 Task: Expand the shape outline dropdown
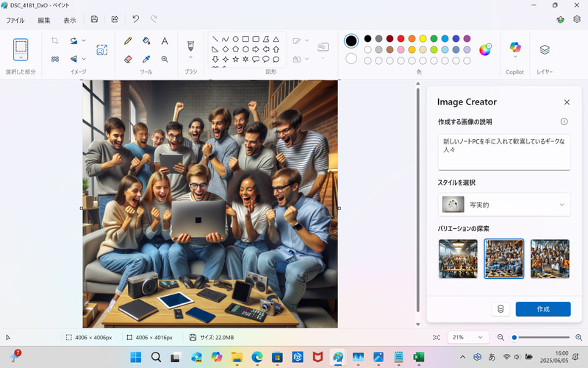click(x=306, y=40)
